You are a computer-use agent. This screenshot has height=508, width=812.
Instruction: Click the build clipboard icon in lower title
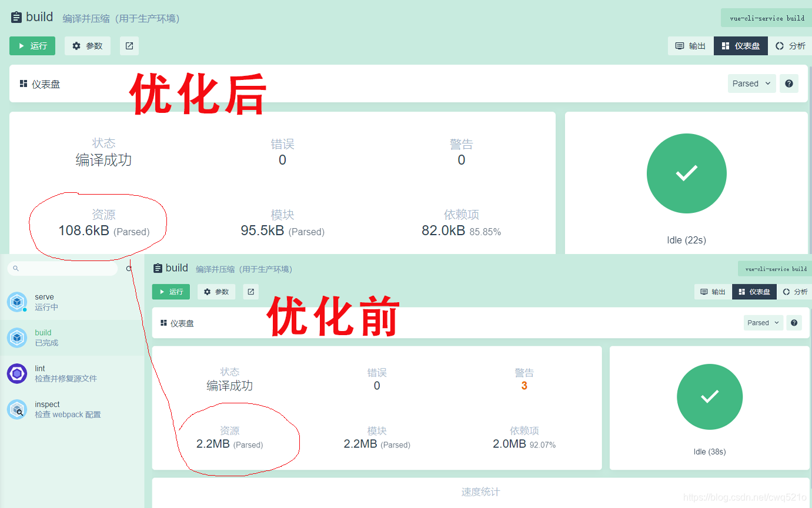pos(158,268)
